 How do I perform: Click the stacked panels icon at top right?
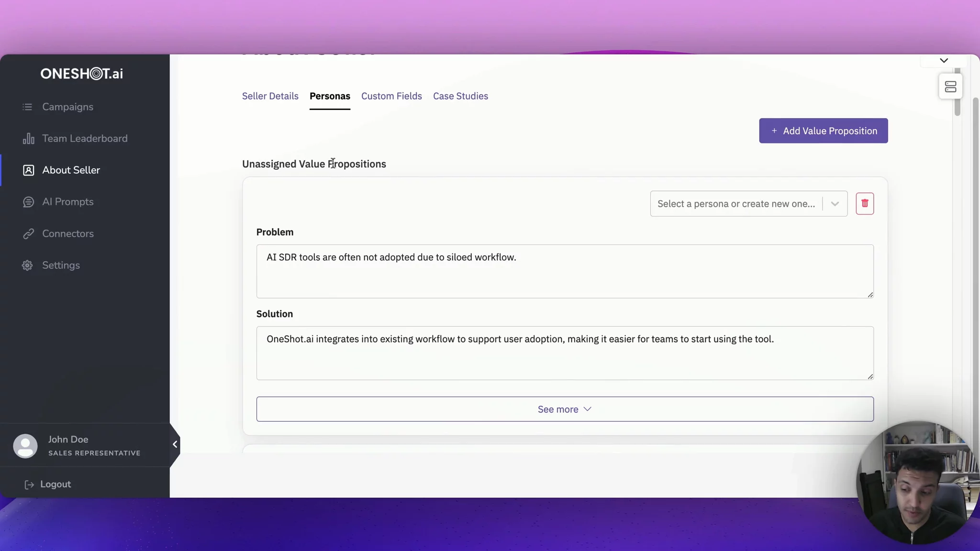pyautogui.click(x=950, y=87)
